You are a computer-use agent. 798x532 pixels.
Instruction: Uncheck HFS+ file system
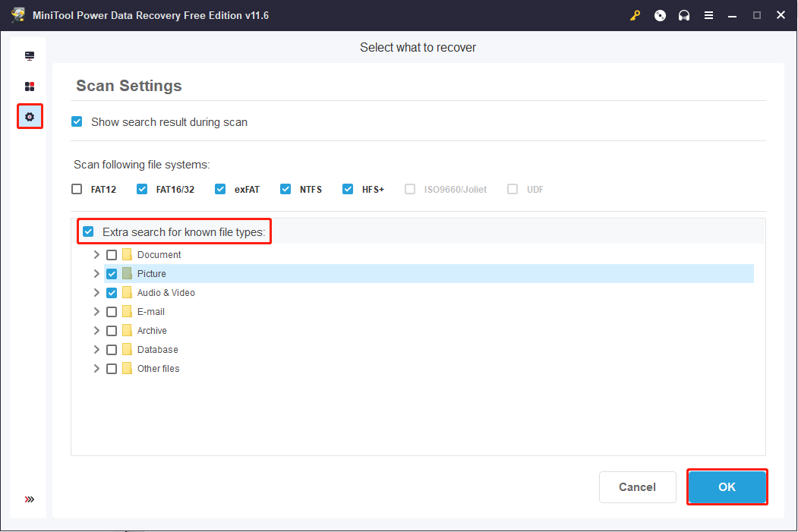click(348, 189)
